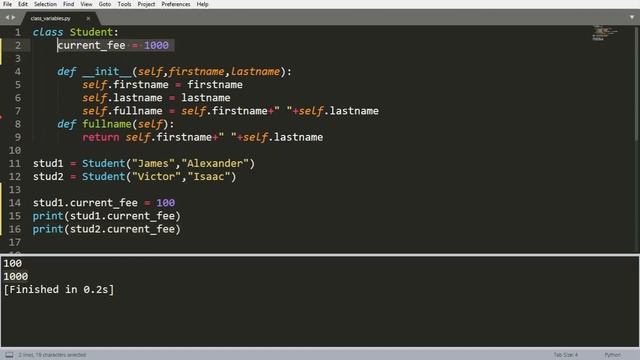The width and height of the screenshot is (640, 360).
Task: Open the Preferences menu
Action: pyautogui.click(x=176, y=4)
